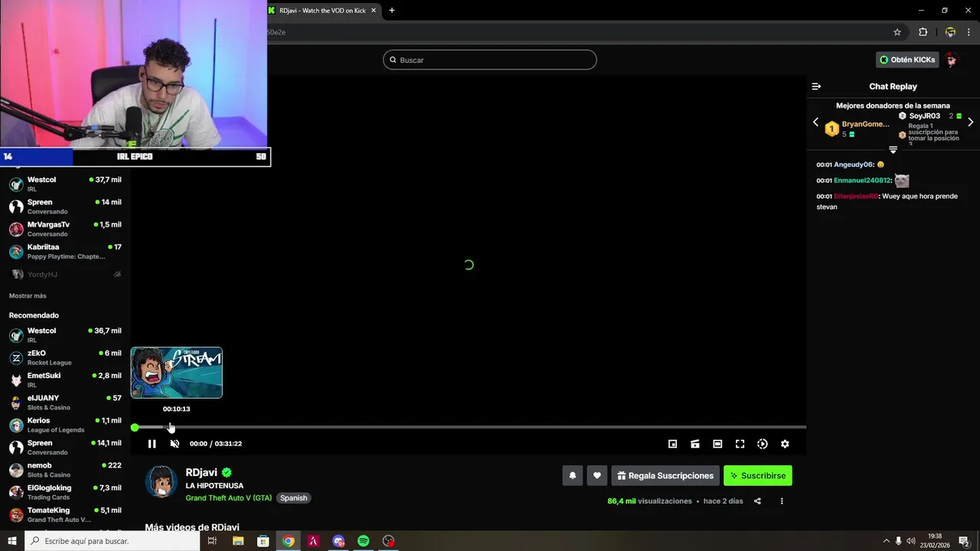The width and height of the screenshot is (980, 551).
Task: Open the three-dot more options menu
Action: tap(782, 501)
